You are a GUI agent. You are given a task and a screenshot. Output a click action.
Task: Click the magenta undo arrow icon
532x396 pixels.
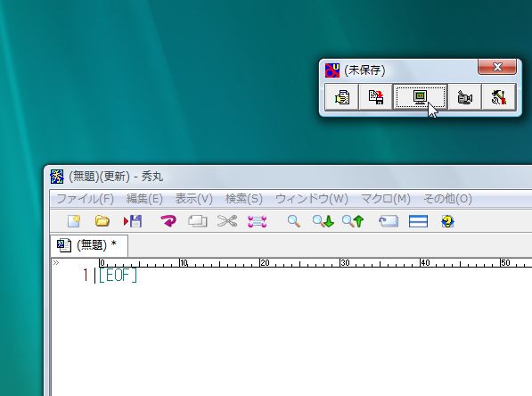[x=168, y=221]
